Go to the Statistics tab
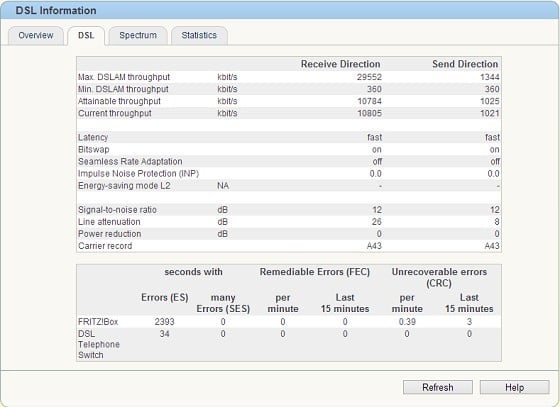560x407 pixels. [199, 35]
